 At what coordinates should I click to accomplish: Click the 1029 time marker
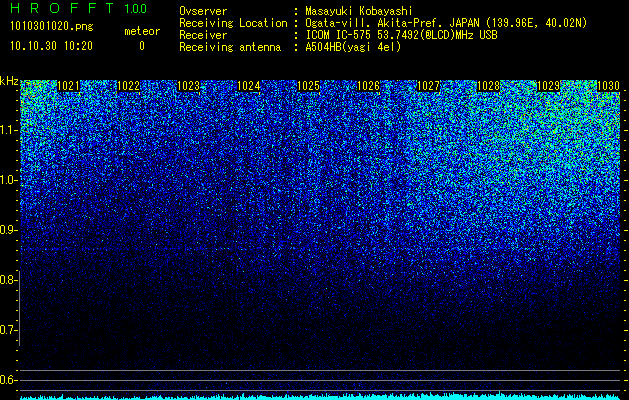[x=548, y=86]
